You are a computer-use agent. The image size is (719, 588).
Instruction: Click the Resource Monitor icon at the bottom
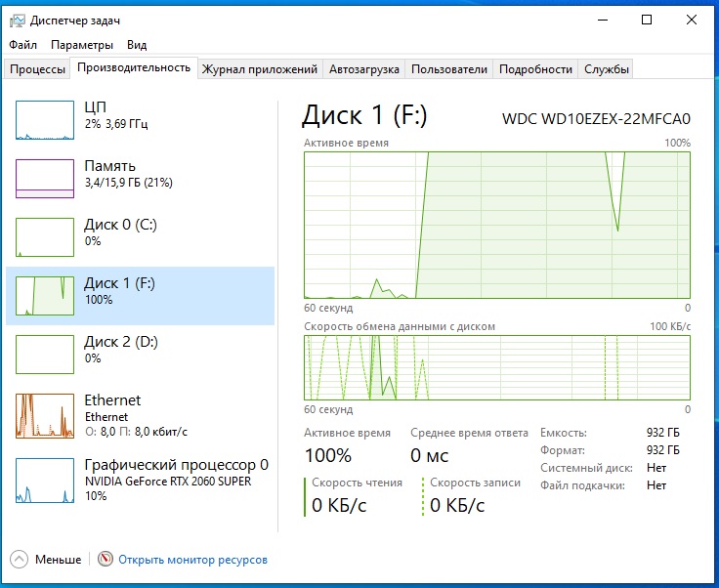click(x=106, y=560)
